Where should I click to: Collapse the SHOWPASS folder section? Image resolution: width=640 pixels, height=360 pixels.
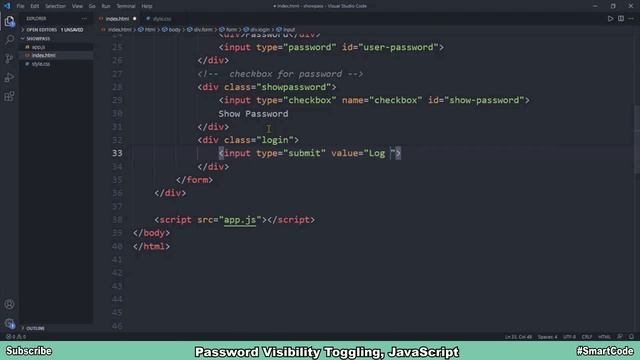38,38
